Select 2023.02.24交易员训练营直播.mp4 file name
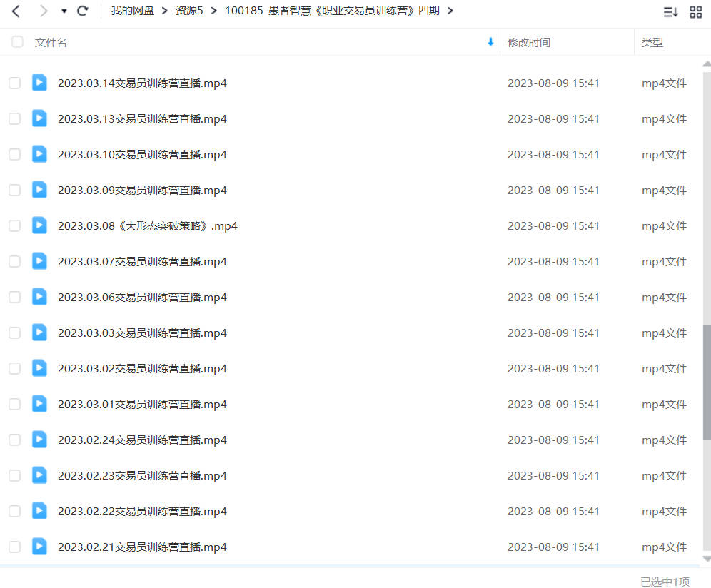The height and width of the screenshot is (588, 711). coord(142,440)
